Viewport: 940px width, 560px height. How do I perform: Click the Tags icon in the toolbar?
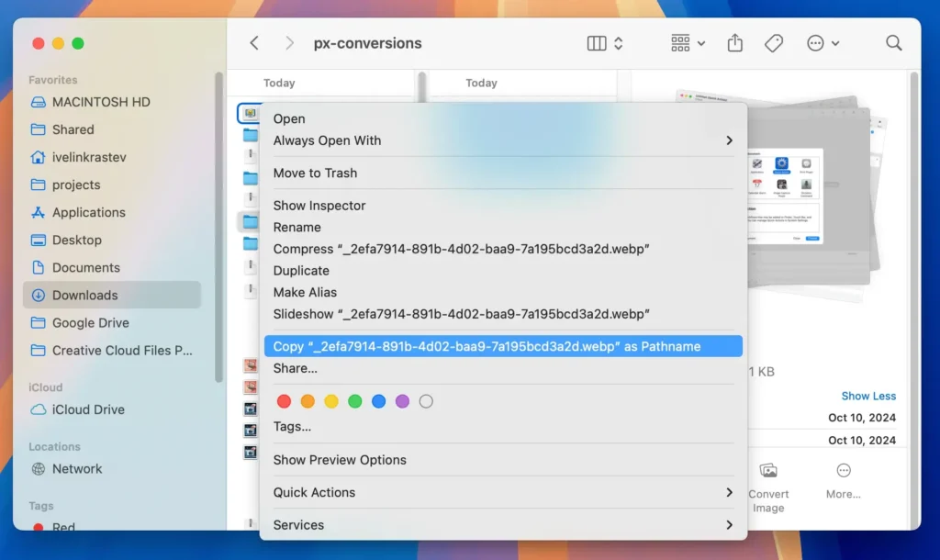(774, 43)
